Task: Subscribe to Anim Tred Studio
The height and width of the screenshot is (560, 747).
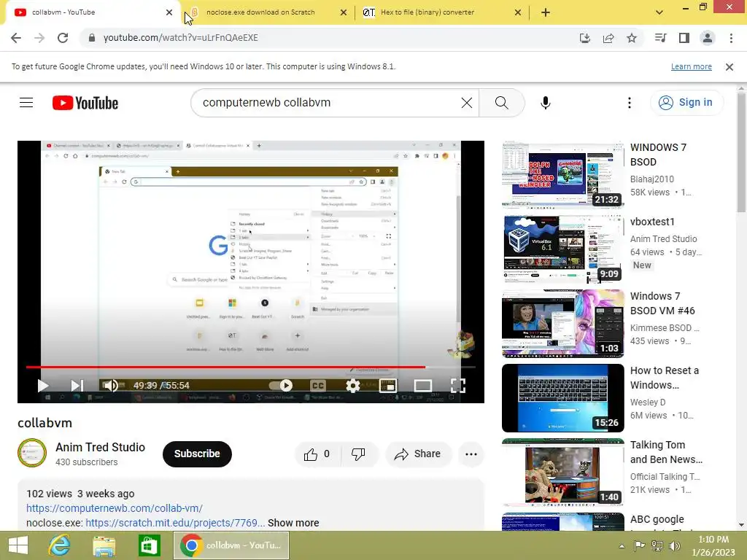Action: [x=197, y=454]
